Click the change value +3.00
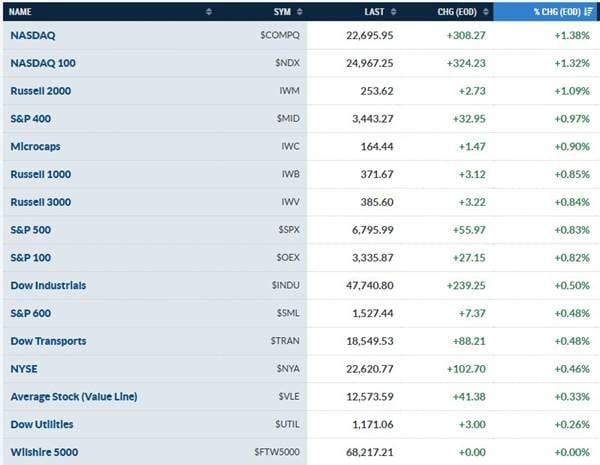Viewport: 600px width, 465px height. 472,424
